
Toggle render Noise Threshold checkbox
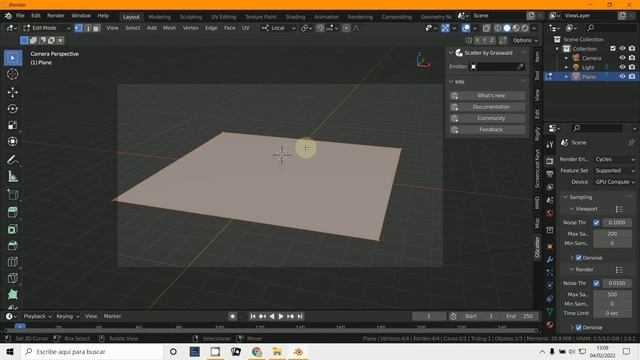tap(596, 283)
